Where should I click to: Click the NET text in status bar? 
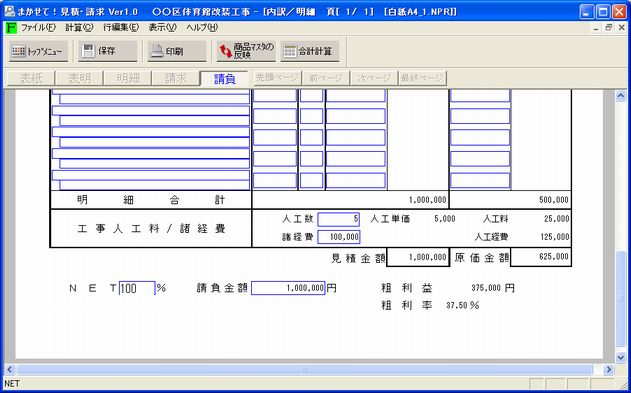click(12, 384)
